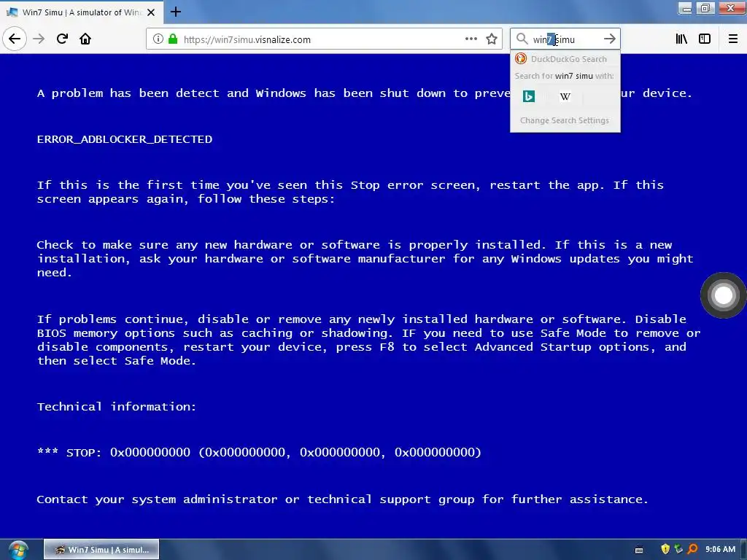The width and height of the screenshot is (747, 560).
Task: Click the '*** STOP: 0x000000000' line
Action: point(259,452)
